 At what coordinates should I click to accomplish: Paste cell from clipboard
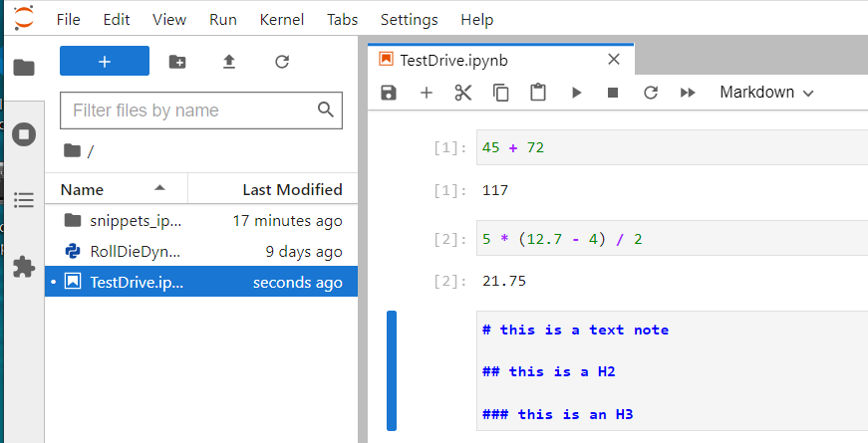[x=538, y=93]
